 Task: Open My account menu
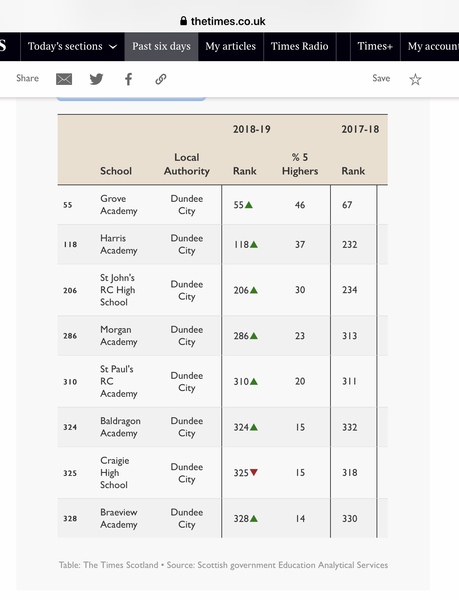point(430,46)
